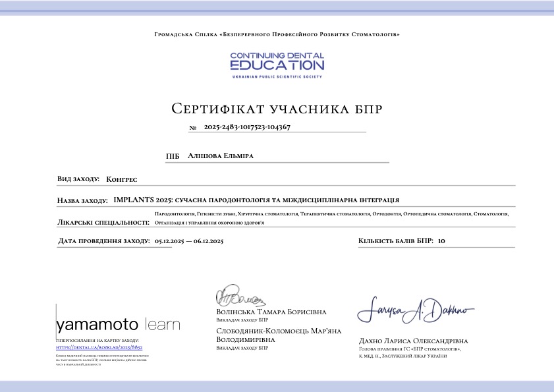Click the Larysa A. Dakhno signature
The width and height of the screenshot is (554, 392).
[x=416, y=310]
